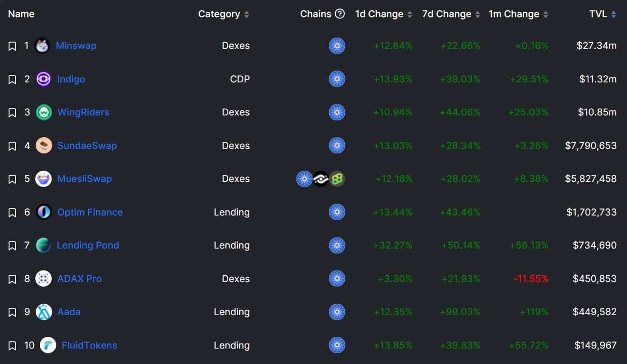This screenshot has width=627, height=364.
Task: Click the Indigo purple eye logo
Action: tap(43, 79)
